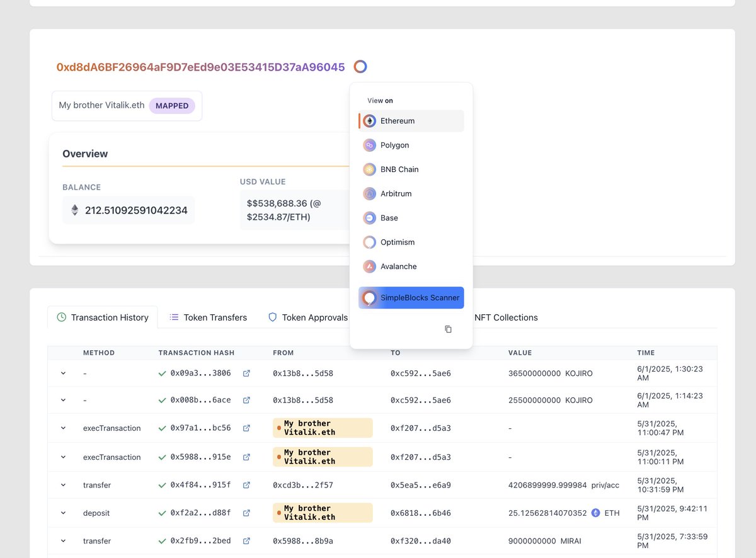Viewport: 756px width, 558px height.
Task: Click the clock icon on Transaction History tab
Action: (x=61, y=317)
